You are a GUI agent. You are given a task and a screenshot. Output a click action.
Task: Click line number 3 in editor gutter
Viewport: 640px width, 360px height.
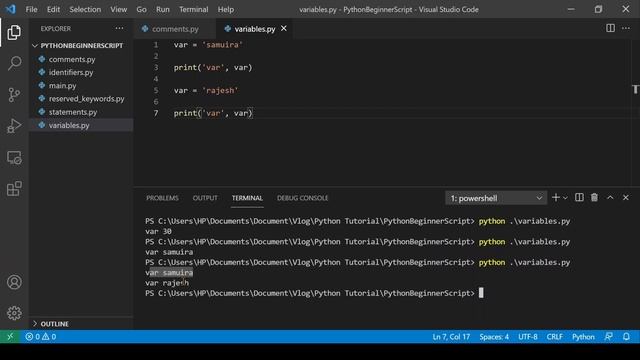(156, 67)
